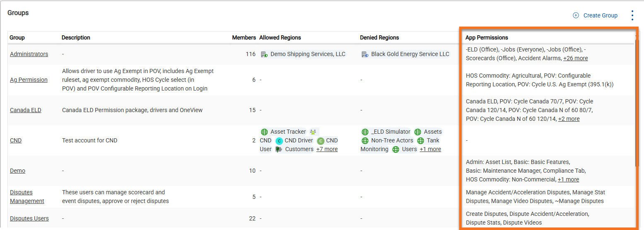
Task: Click the plus icon beside Create Group
Action: [576, 15]
